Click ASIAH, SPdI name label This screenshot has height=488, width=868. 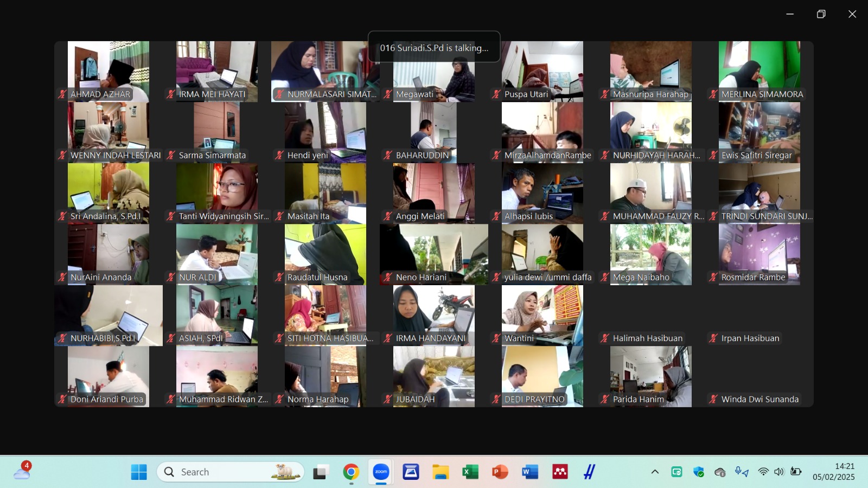pyautogui.click(x=201, y=338)
